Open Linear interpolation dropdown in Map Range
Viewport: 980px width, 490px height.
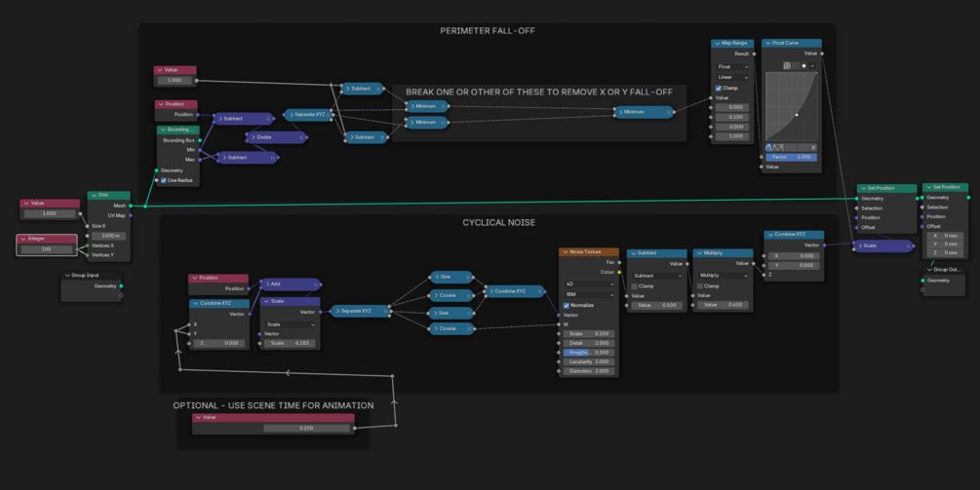[x=732, y=77]
